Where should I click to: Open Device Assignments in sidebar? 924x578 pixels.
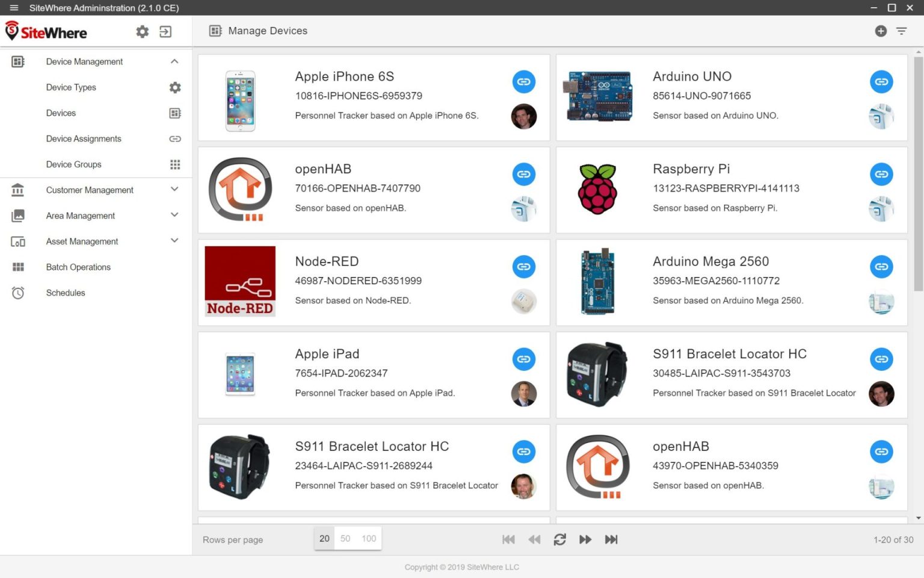pyautogui.click(x=84, y=138)
